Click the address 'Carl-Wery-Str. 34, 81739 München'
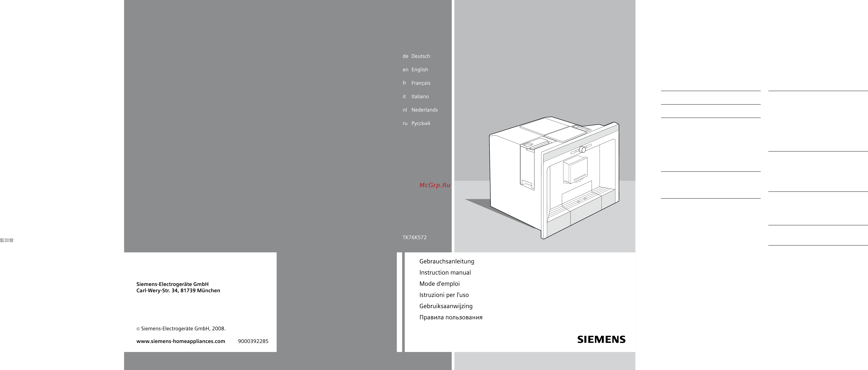This screenshot has width=868, height=370. pos(178,291)
